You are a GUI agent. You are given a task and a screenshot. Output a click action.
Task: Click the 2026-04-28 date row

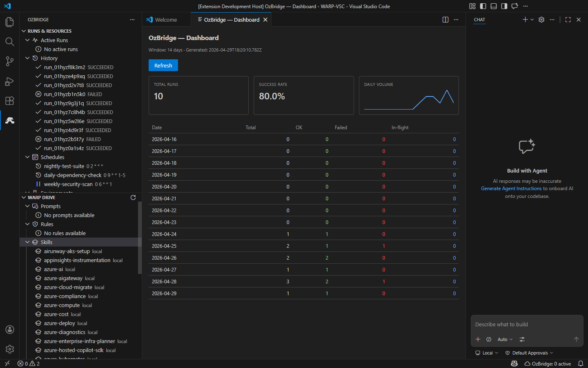coord(303,281)
